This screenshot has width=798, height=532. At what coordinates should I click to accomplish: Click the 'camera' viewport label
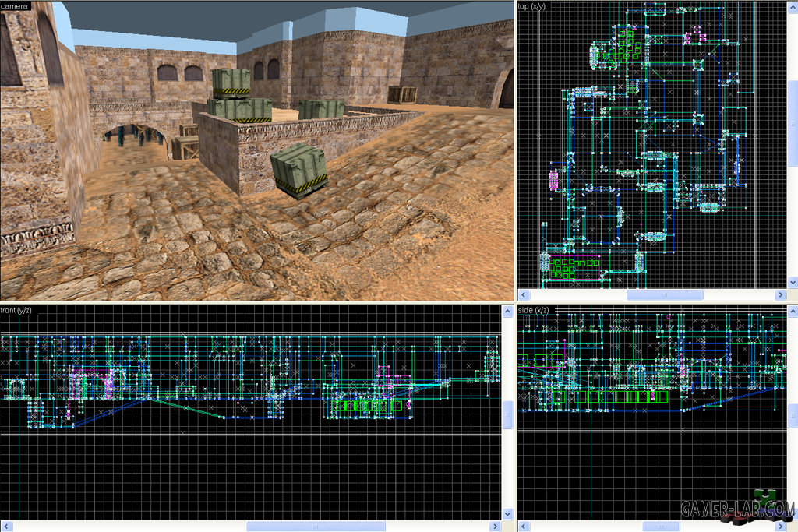tap(14, 6)
